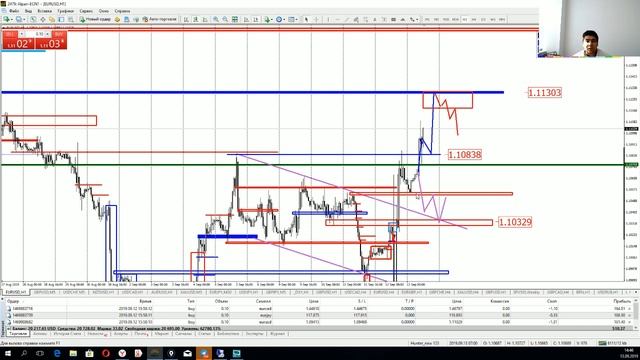The width and height of the screenshot is (640, 360).
Task: Open Opera browser from taskbar
Action: point(106,353)
